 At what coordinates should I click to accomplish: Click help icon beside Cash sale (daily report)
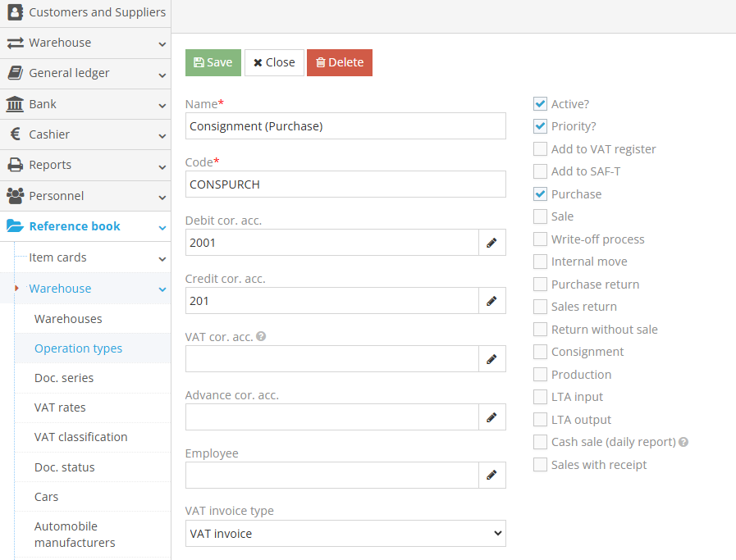pyautogui.click(x=683, y=442)
